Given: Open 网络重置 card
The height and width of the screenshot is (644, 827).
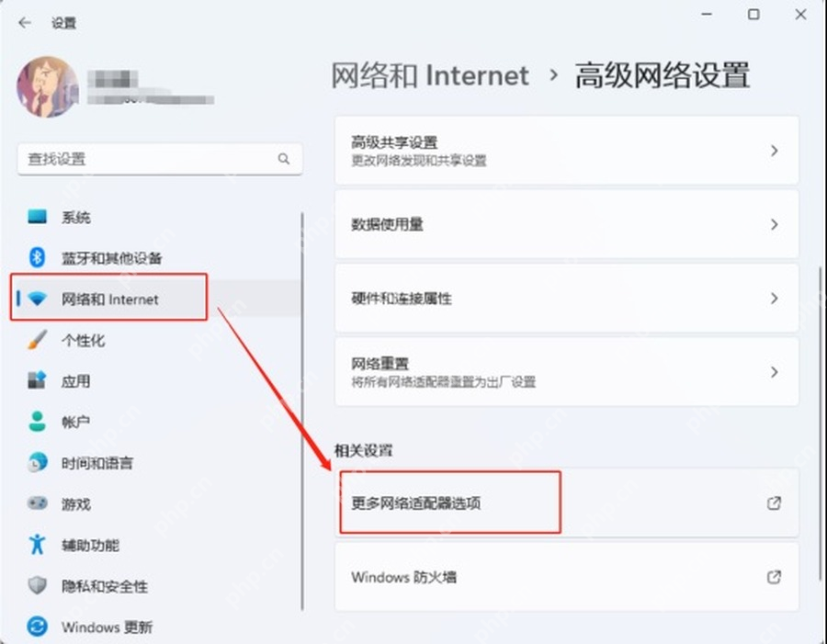Looking at the screenshot, I should click(566, 372).
